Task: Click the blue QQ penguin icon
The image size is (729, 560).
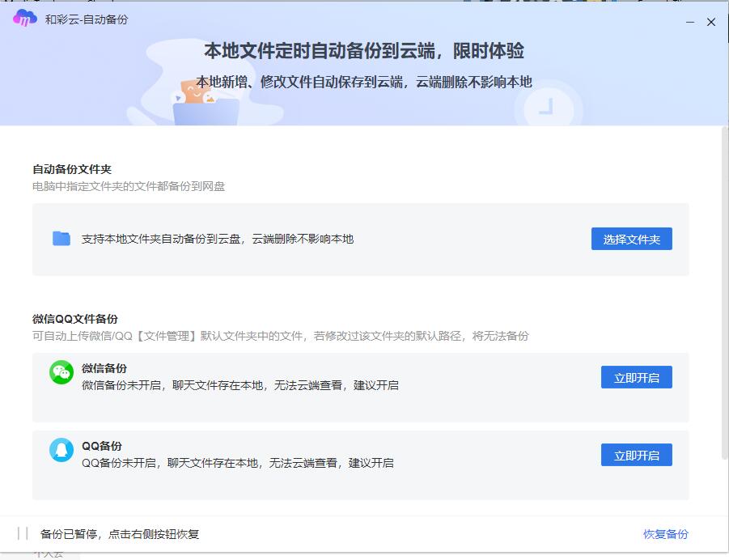Action: 61,450
